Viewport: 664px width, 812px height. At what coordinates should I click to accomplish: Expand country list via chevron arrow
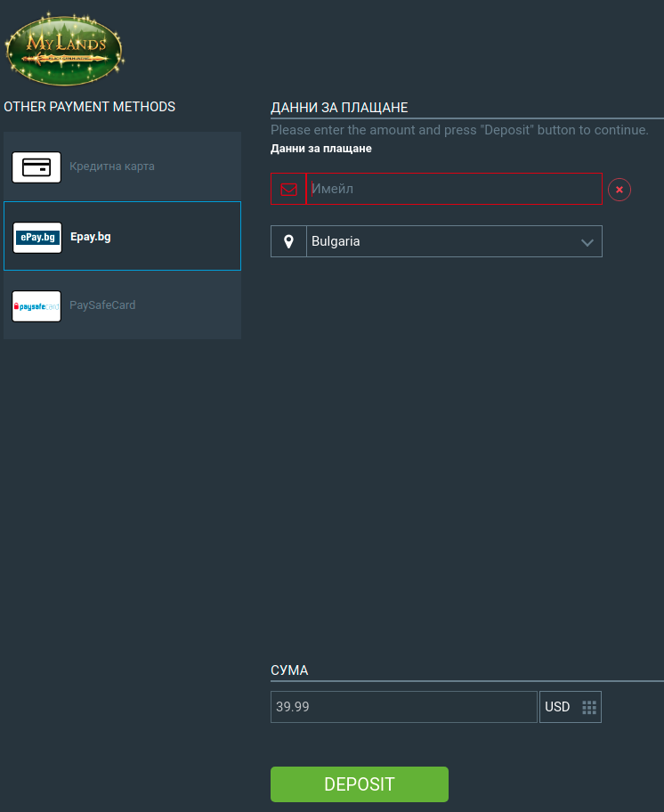(x=587, y=242)
